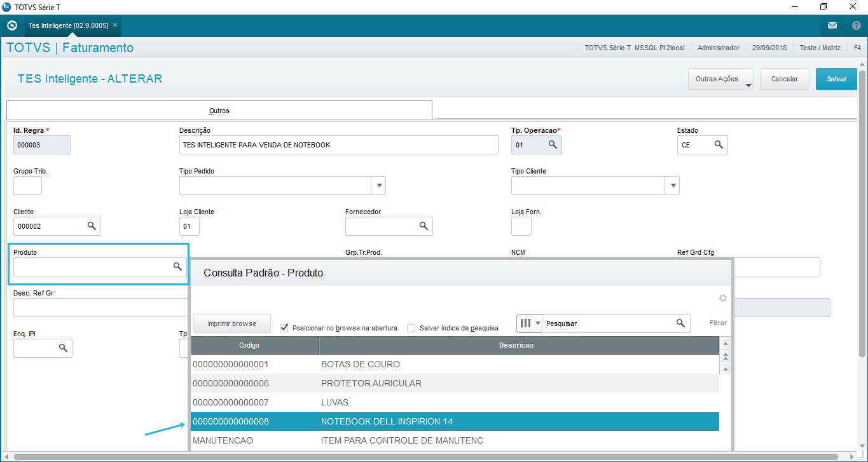The width and height of the screenshot is (868, 462).
Task: Click the Loja Cliente field
Action: pyautogui.click(x=189, y=226)
